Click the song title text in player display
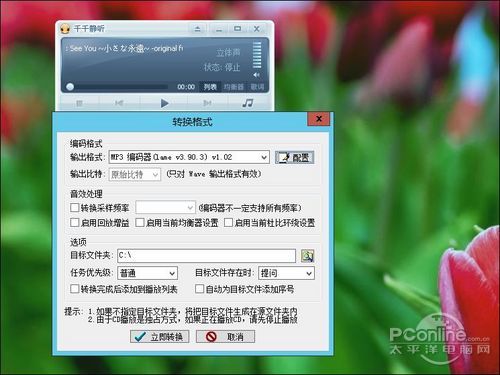Viewport: 500px width, 375px height. (124, 49)
